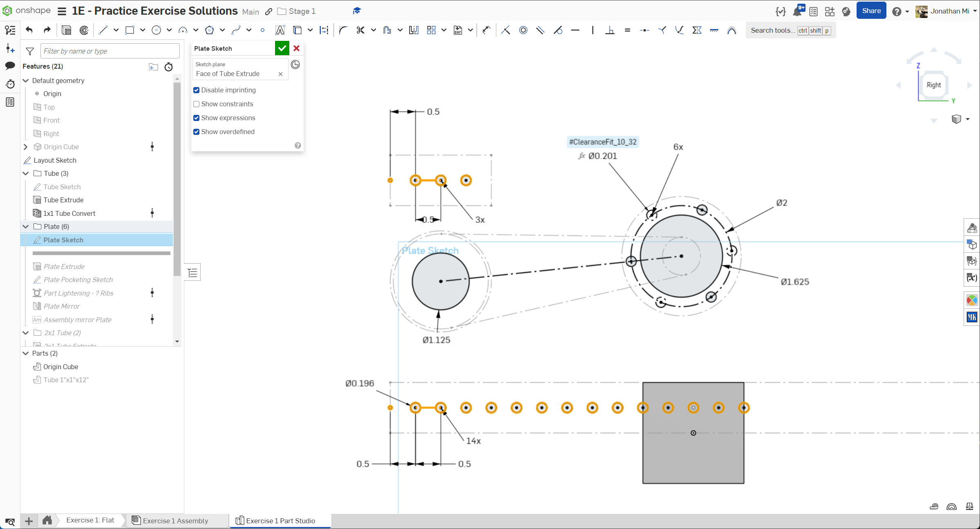Expand the Origin Cube feature
The image size is (980, 529).
tap(26, 147)
